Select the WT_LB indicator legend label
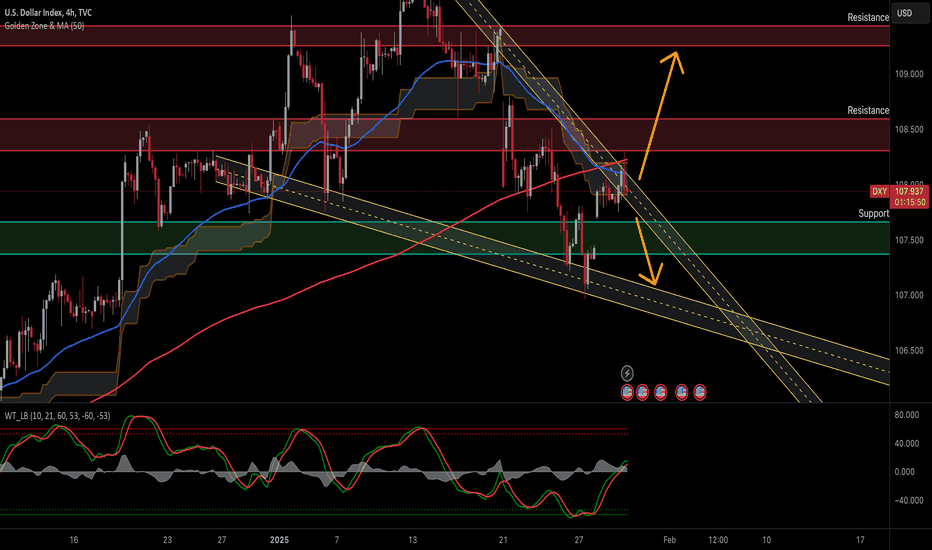Image resolution: width=932 pixels, height=550 pixels. click(x=57, y=416)
